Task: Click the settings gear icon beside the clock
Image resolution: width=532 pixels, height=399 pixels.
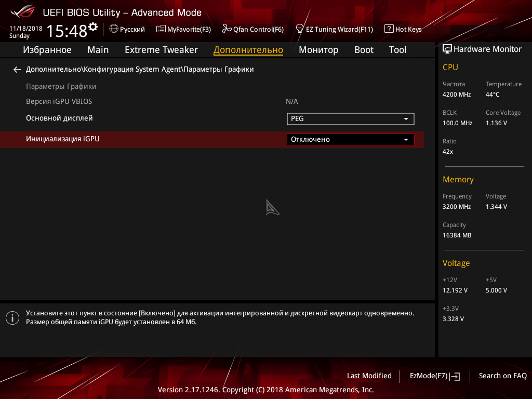Action: pos(93,26)
